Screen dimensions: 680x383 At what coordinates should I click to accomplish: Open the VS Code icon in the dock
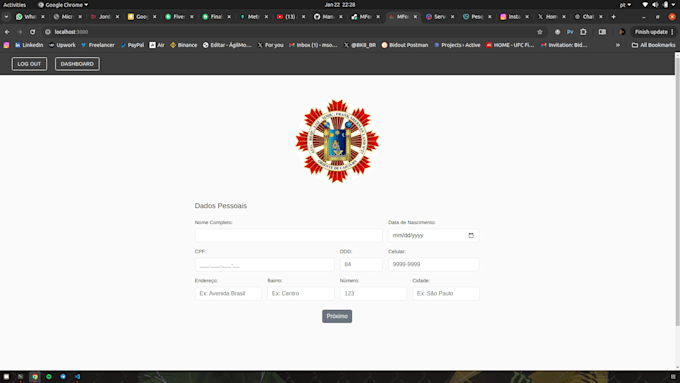tap(77, 376)
